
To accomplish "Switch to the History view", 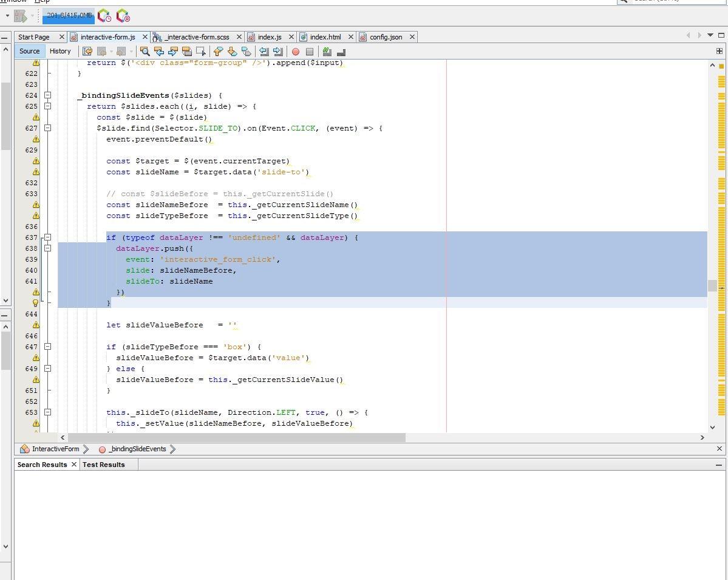I will [x=60, y=51].
